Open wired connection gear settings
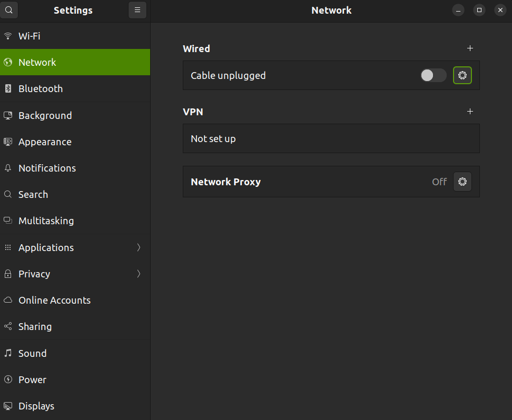This screenshot has height=420, width=512. [462, 75]
